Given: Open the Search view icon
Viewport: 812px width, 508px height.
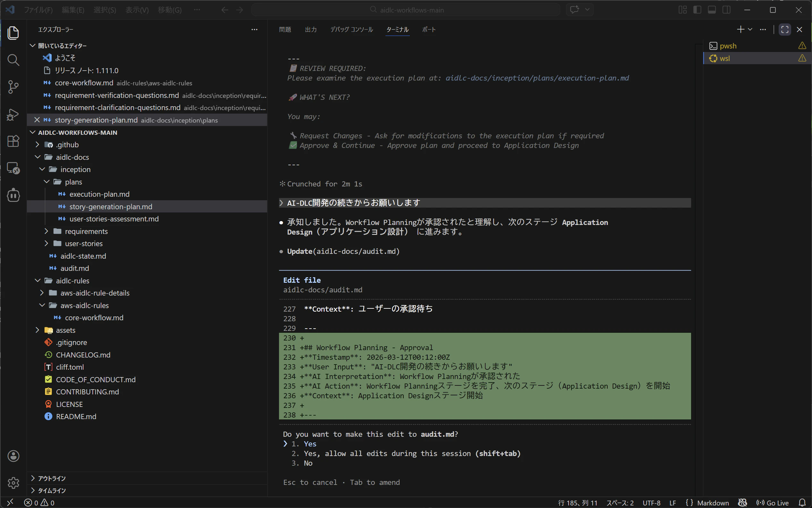Looking at the screenshot, I should (x=13, y=60).
